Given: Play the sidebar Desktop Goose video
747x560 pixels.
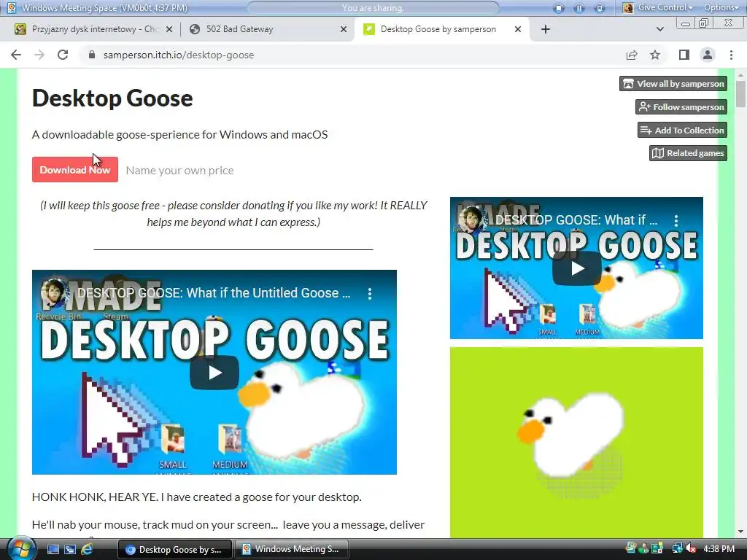Looking at the screenshot, I should (x=576, y=268).
